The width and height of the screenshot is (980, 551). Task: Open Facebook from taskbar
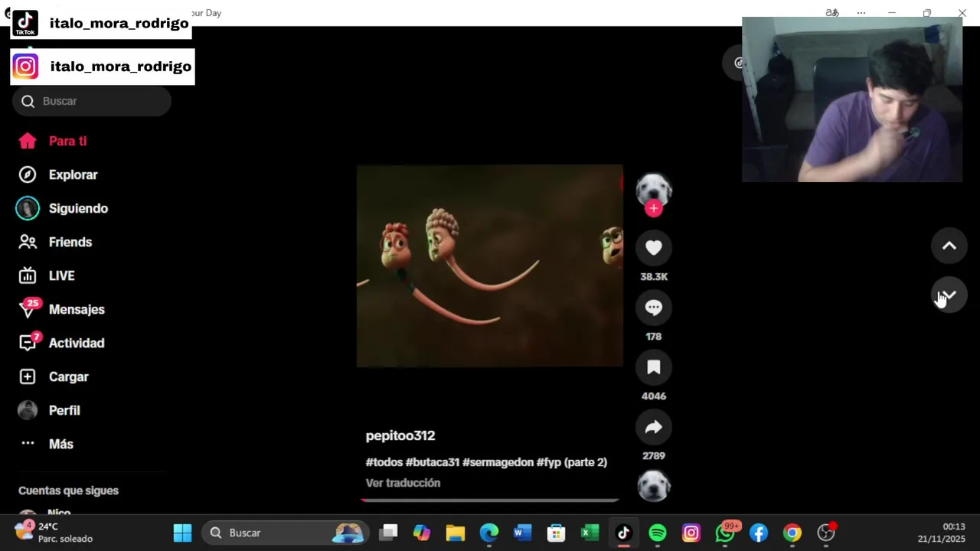(759, 533)
